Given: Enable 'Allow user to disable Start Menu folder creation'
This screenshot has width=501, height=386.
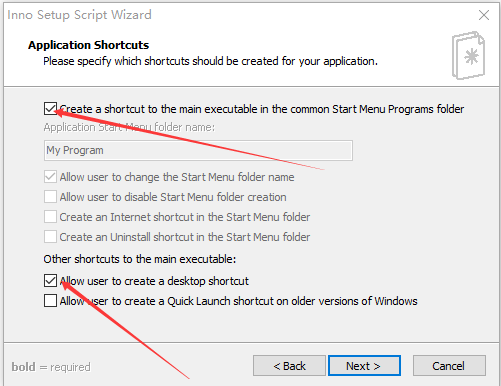Looking at the screenshot, I should 50,197.
